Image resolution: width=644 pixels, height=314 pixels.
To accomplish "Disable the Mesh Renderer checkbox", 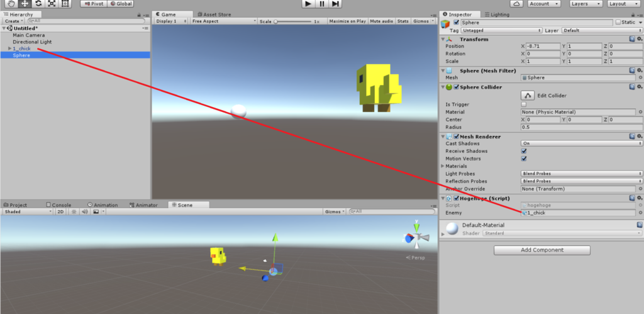I will click(457, 137).
